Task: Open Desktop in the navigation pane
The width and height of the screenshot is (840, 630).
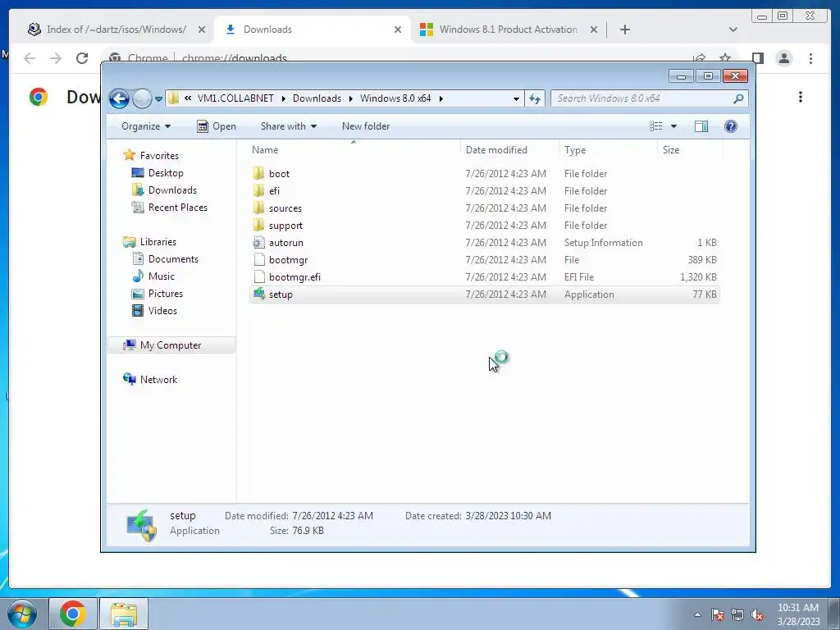Action: pyautogui.click(x=166, y=173)
